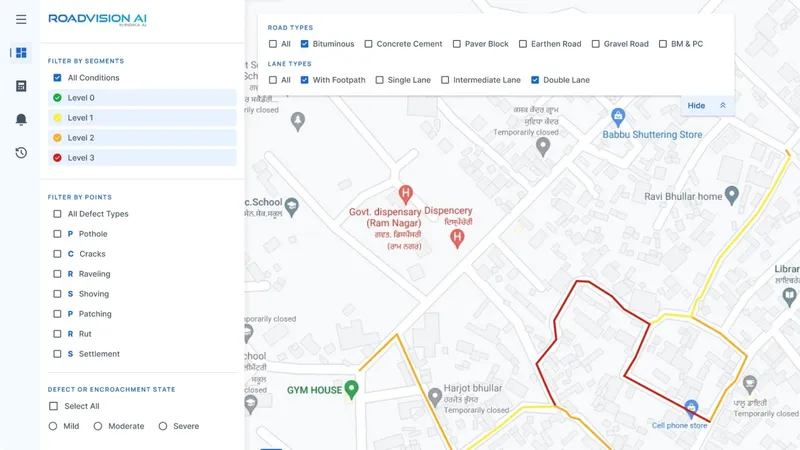800x450 pixels.
Task: Open notifications bell icon
Action: click(21, 119)
